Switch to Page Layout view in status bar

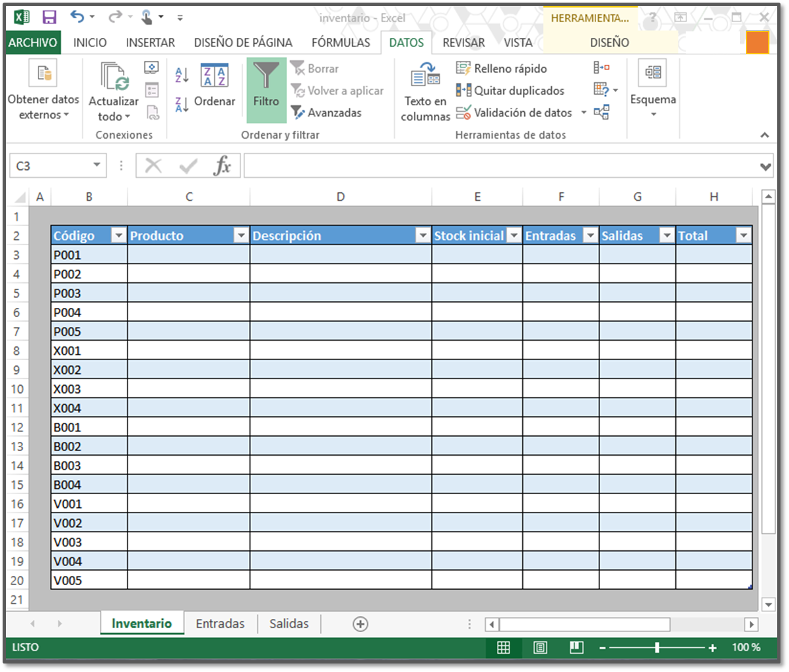[540, 647]
